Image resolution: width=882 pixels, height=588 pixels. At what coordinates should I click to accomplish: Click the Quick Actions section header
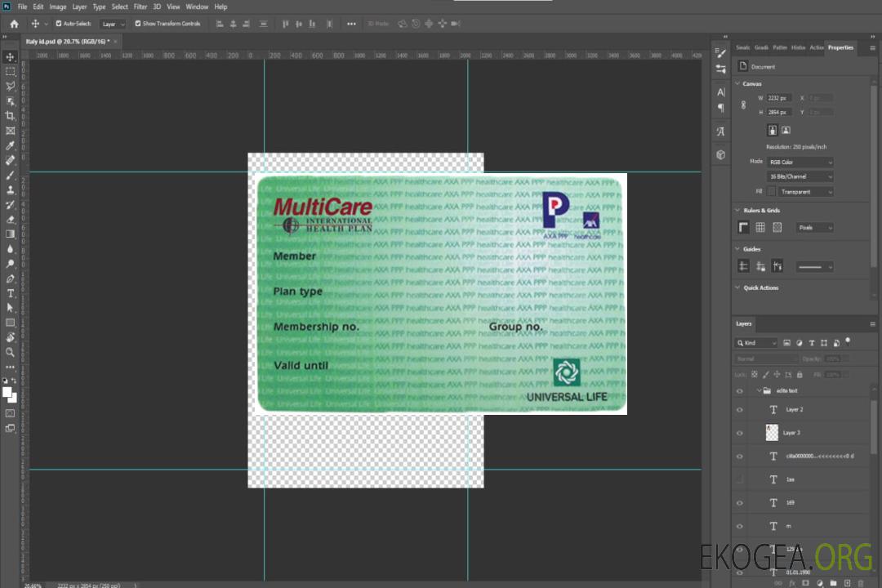click(760, 287)
